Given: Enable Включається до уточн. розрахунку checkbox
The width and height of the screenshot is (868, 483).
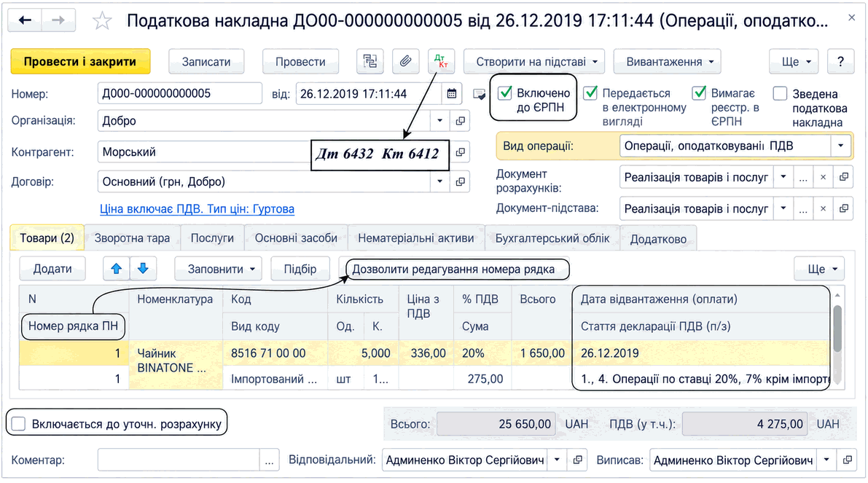Looking at the screenshot, I should [18, 424].
